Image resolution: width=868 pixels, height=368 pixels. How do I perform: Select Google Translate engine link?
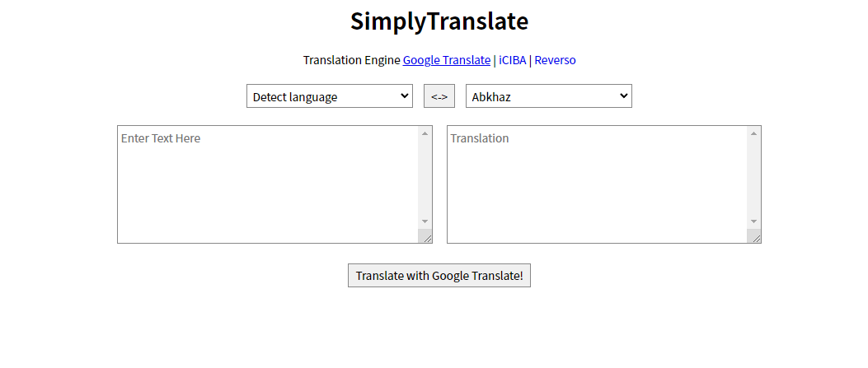[x=446, y=60]
